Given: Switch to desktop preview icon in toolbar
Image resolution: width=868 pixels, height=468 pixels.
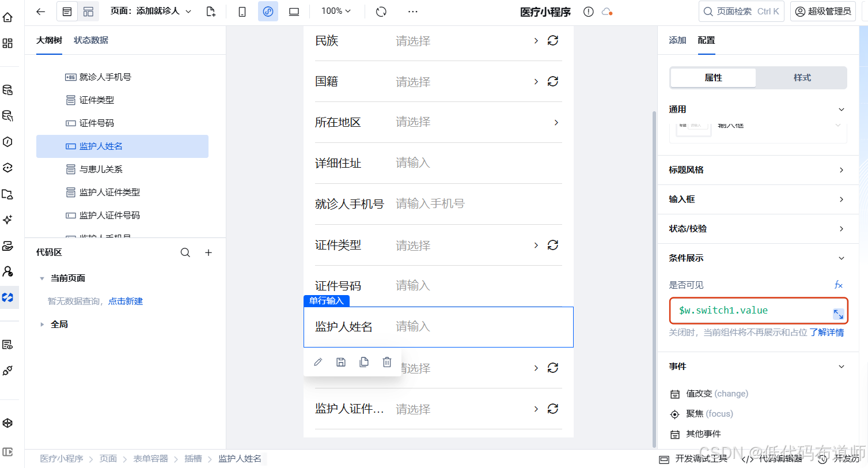Looking at the screenshot, I should pyautogui.click(x=294, y=11).
